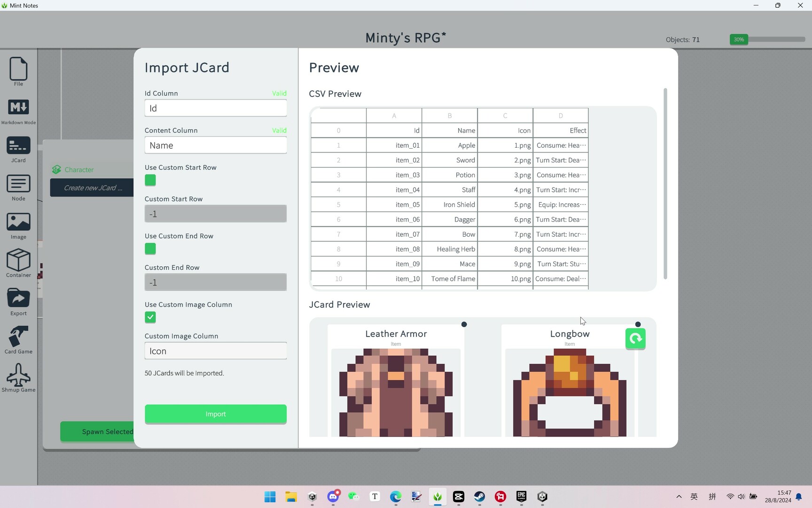The height and width of the screenshot is (508, 812).
Task: Enable Use Custom End Row checkbox
Action: (150, 249)
